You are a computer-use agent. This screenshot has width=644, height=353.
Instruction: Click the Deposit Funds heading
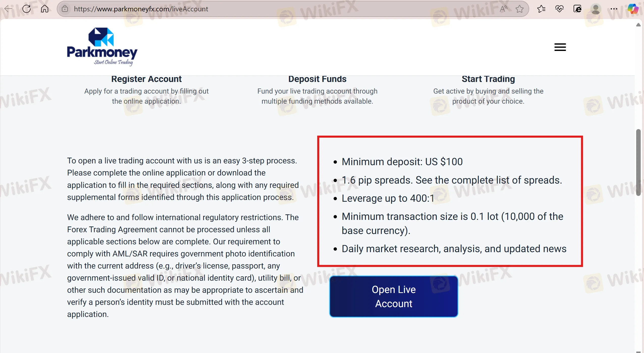coord(317,79)
